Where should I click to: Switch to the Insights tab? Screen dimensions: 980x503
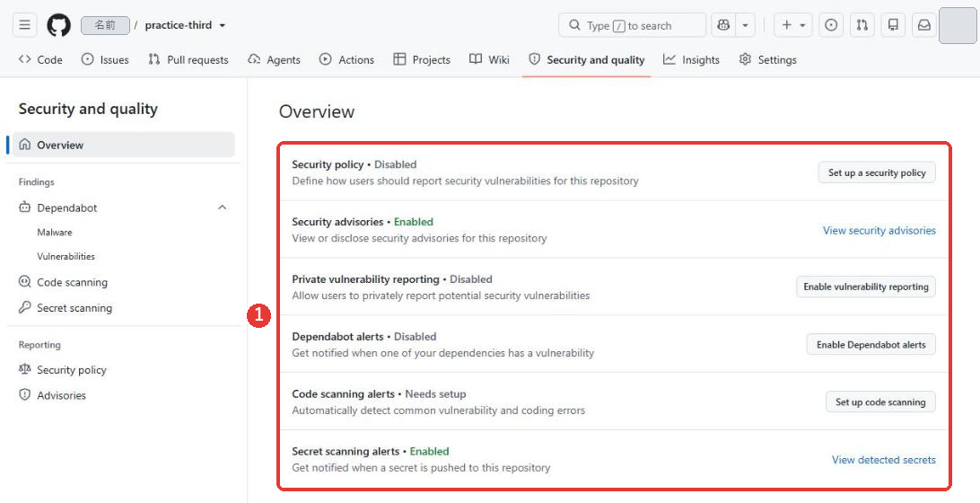[691, 59]
